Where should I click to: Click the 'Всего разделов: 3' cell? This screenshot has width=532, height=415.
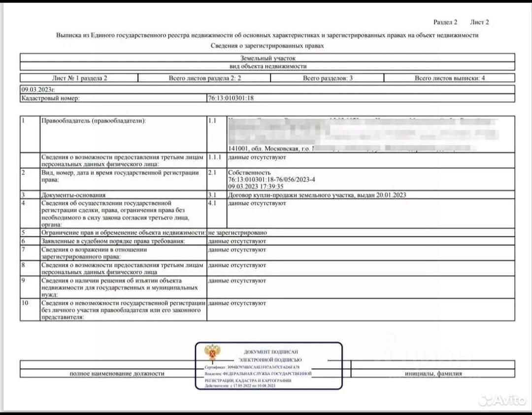click(x=328, y=78)
